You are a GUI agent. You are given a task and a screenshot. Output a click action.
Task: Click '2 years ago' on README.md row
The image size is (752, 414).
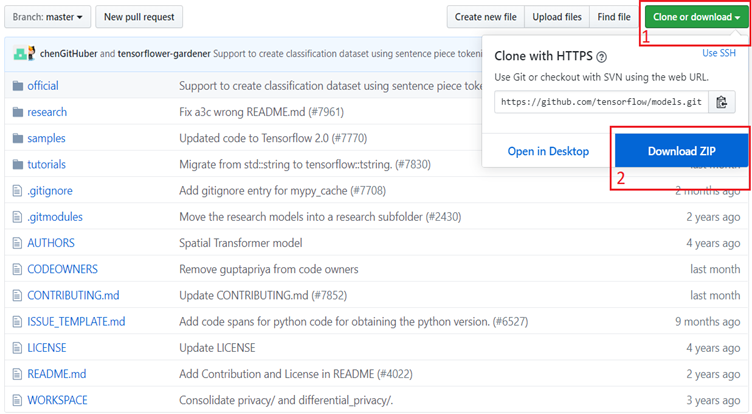[x=713, y=374]
